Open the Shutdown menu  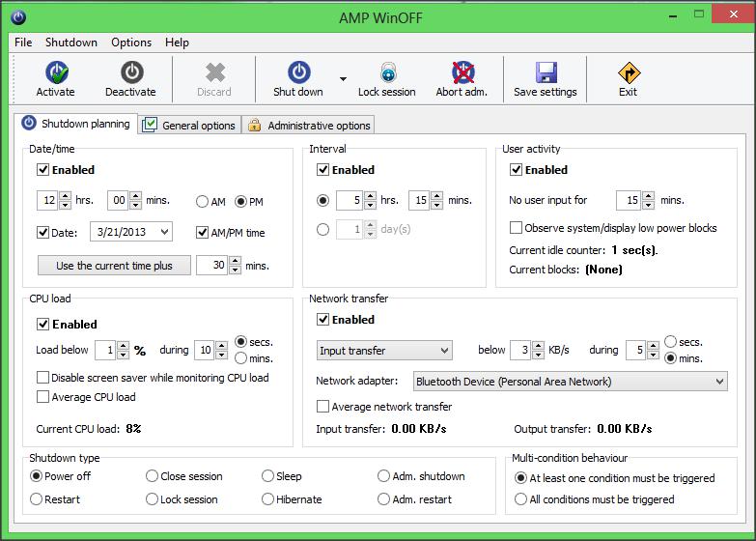coord(71,43)
